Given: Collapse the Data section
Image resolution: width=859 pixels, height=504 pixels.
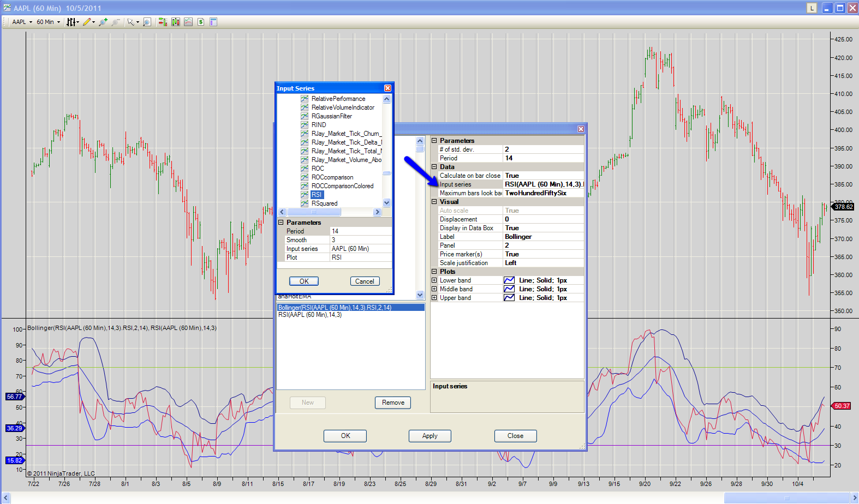Looking at the screenshot, I should 434,167.
